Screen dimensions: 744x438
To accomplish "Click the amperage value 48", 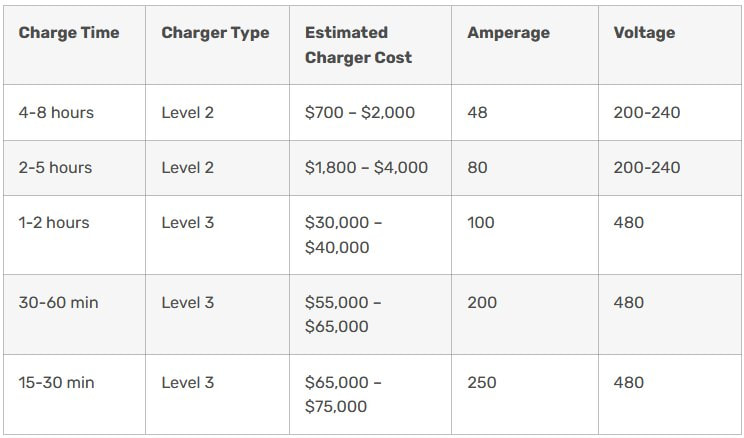I will point(477,112).
